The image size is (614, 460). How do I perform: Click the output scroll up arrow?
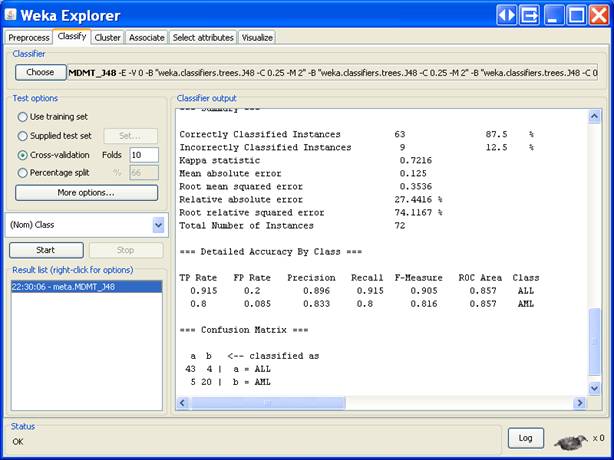(x=594, y=116)
